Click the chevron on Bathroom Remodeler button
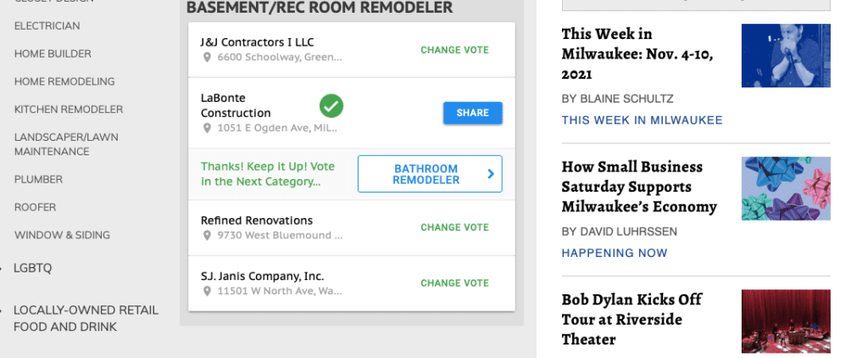868x358 pixels. pyautogui.click(x=490, y=174)
